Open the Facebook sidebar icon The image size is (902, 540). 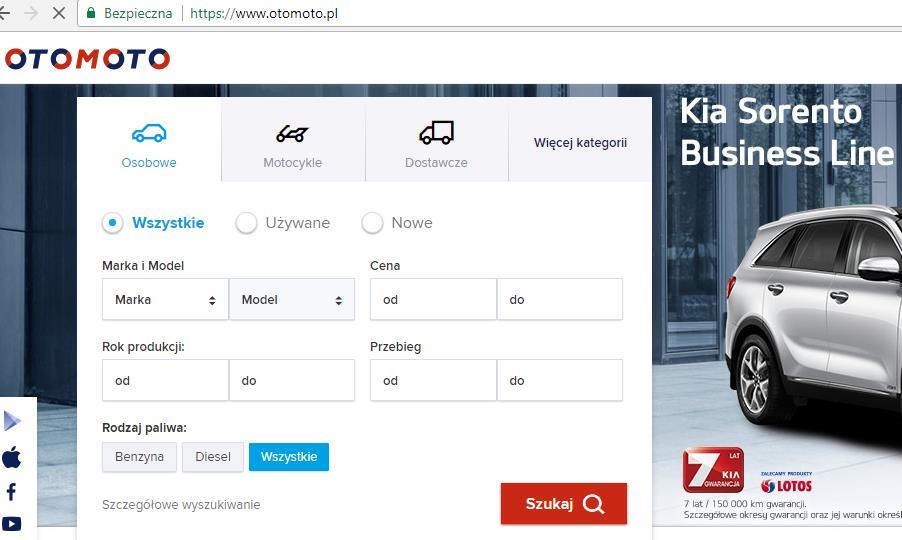point(12,492)
